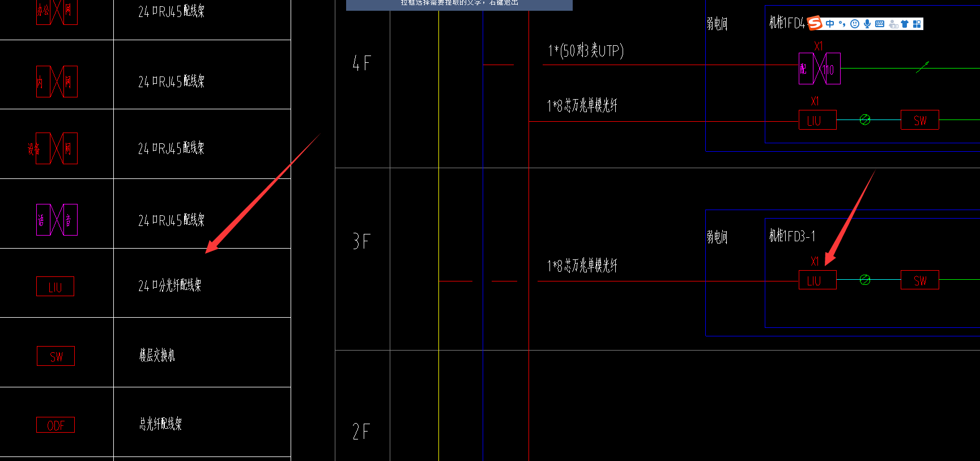Click the X1 label above LIU in 1FD4
This screenshot has width=980, height=461.
tap(815, 101)
